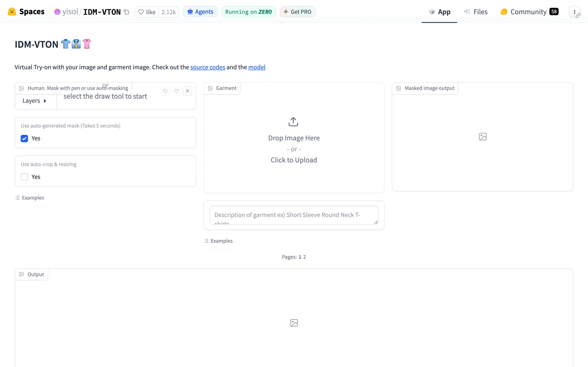Follow the model link
The height and width of the screenshot is (367, 588).
coord(257,67)
